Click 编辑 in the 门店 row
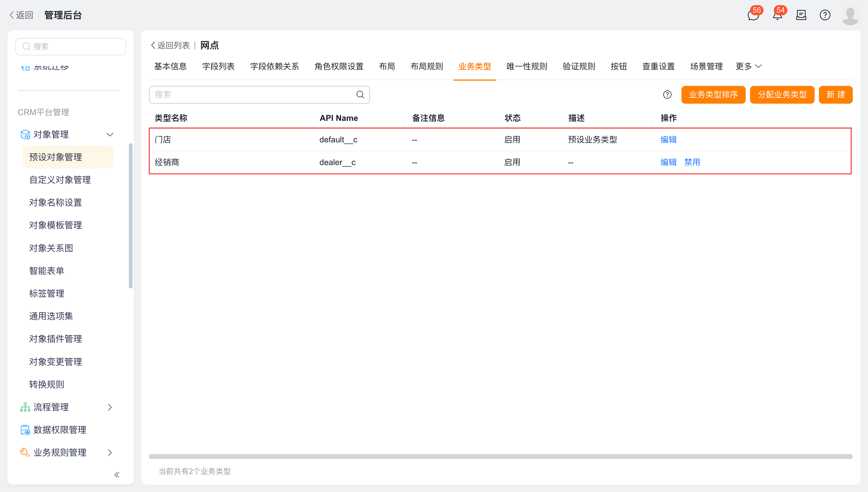The image size is (868, 492). point(668,140)
